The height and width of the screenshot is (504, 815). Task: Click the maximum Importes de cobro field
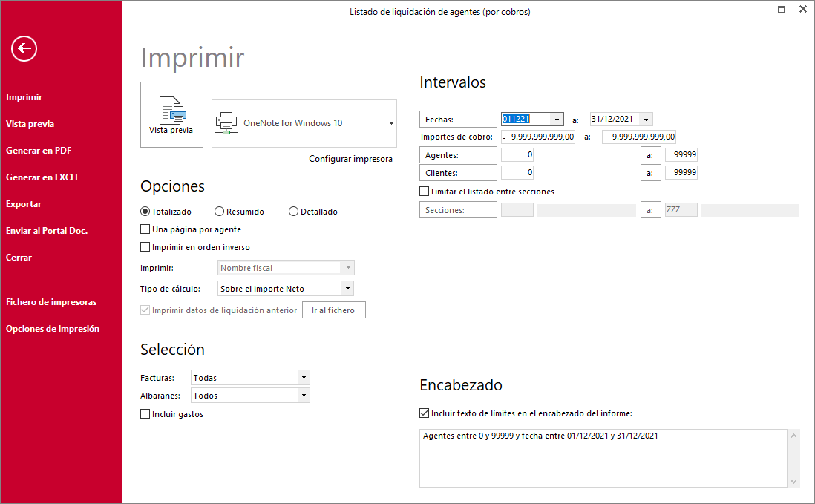pyautogui.click(x=639, y=137)
